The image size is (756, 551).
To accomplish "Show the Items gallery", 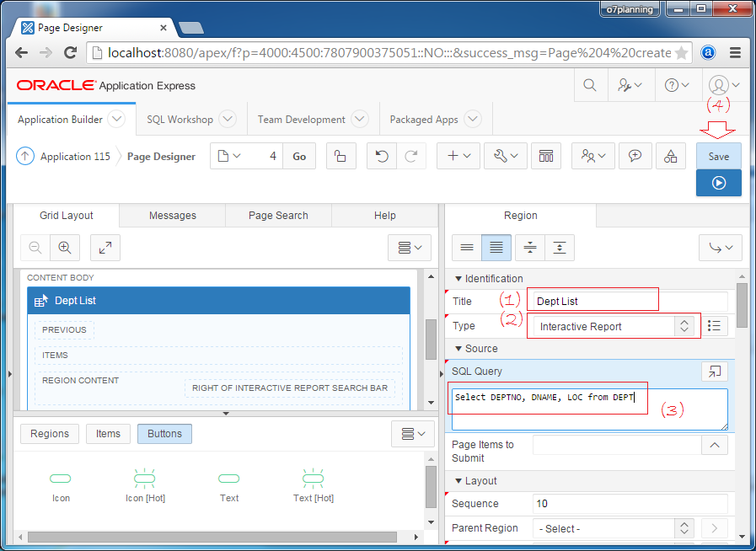I will [x=108, y=433].
